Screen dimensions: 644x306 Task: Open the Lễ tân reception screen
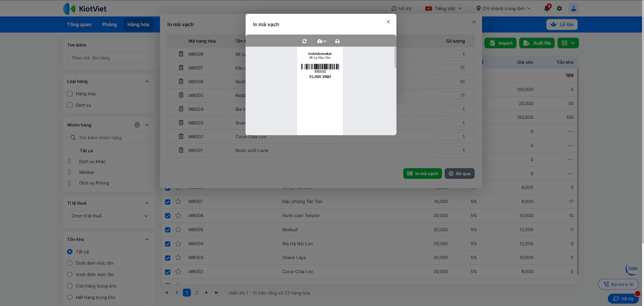[562, 25]
